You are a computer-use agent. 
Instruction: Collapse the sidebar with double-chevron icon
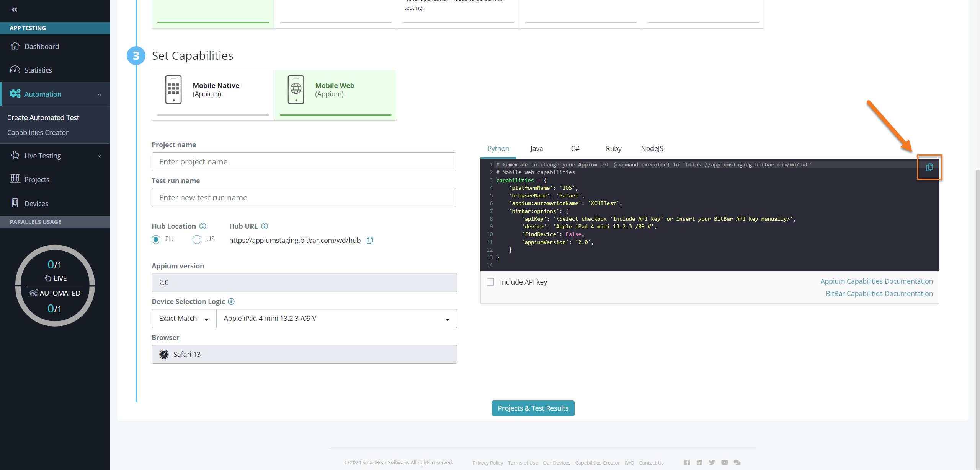click(x=15, y=10)
